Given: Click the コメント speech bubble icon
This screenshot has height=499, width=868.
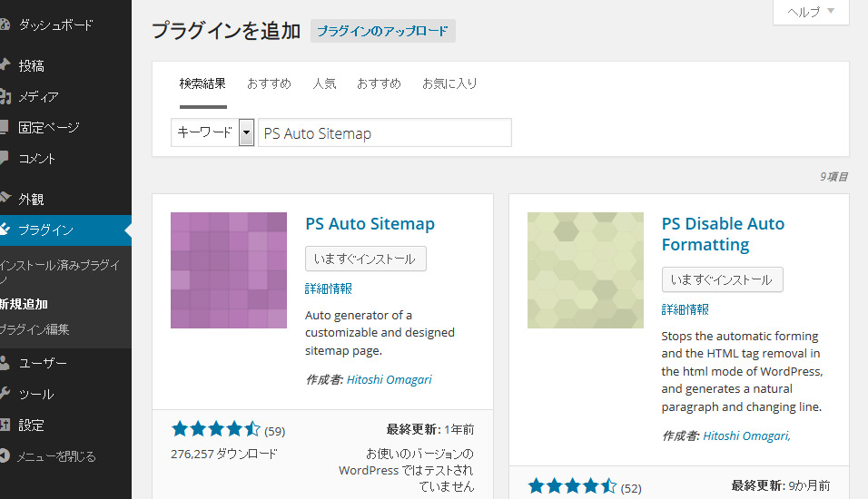Looking at the screenshot, I should point(4,158).
